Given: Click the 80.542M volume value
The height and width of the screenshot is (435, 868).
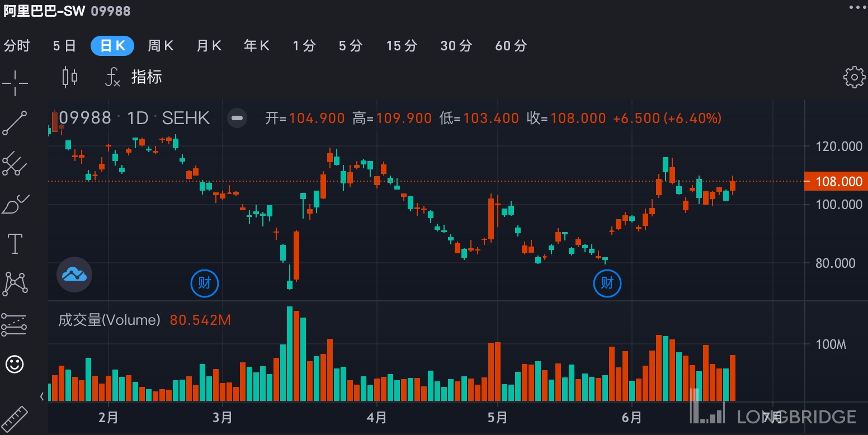Looking at the screenshot, I should pos(200,320).
